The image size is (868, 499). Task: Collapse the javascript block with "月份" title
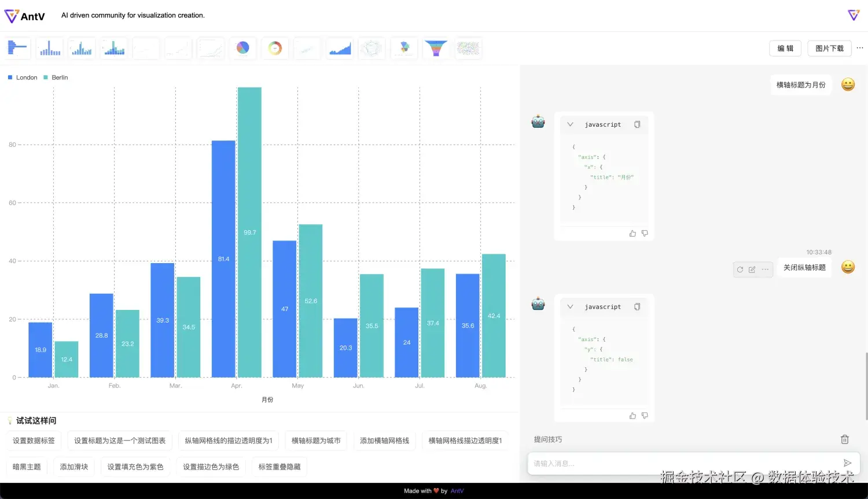click(x=570, y=124)
